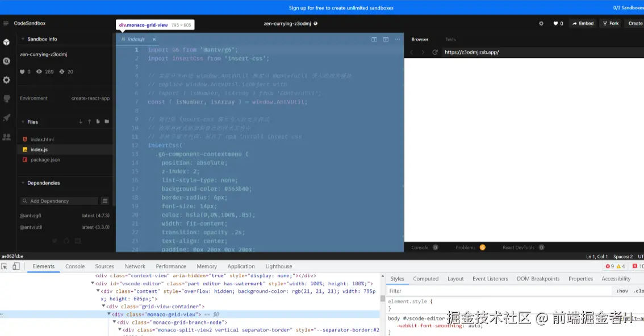The width and height of the screenshot is (644, 336).
Task: Click the download arrow in Files header
Action: (x=81, y=122)
